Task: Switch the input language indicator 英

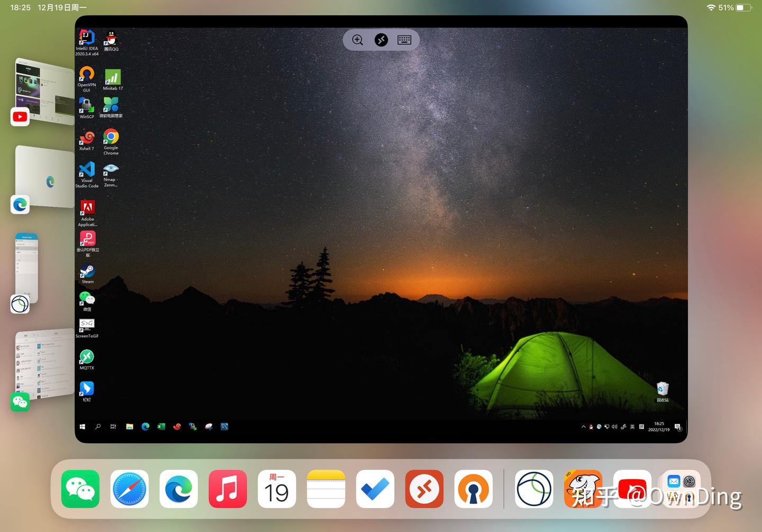Action: pyautogui.click(x=632, y=427)
